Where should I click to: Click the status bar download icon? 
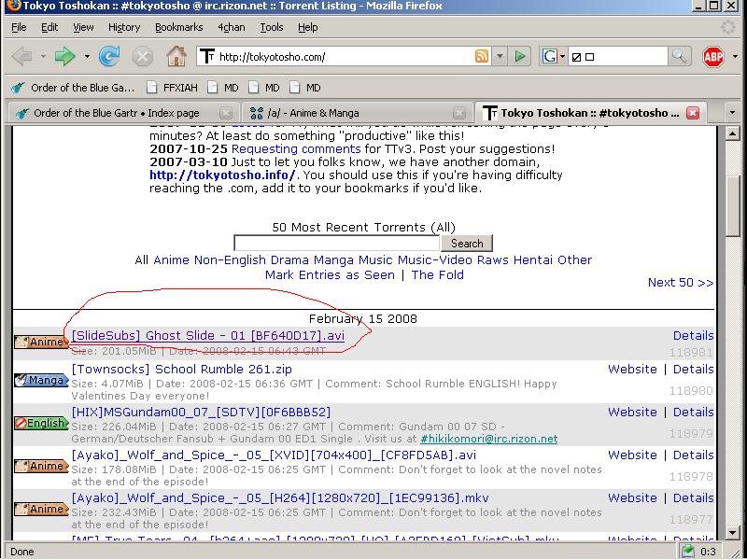tap(688, 552)
